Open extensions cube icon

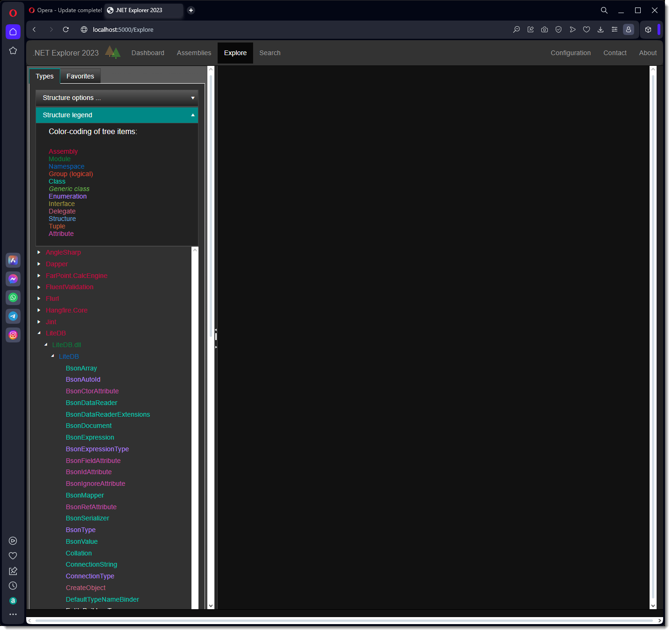tap(648, 29)
